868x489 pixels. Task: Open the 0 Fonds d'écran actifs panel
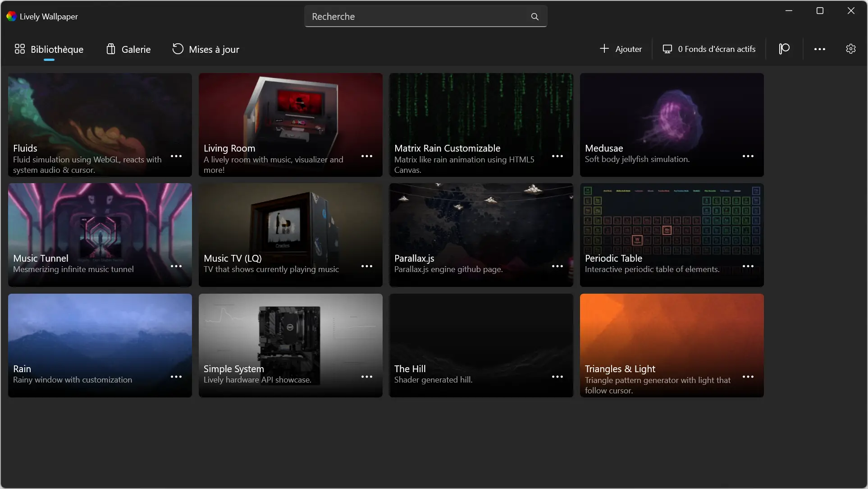point(709,49)
